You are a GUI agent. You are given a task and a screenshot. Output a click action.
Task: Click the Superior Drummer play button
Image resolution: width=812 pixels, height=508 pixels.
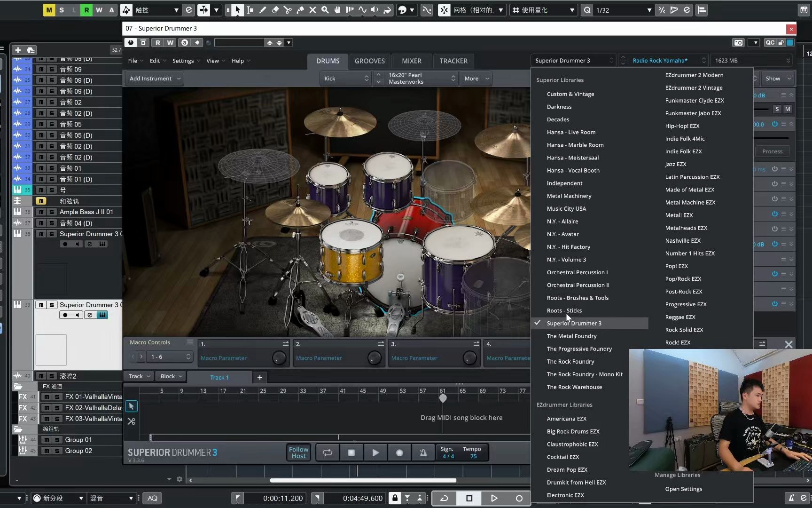pos(375,452)
